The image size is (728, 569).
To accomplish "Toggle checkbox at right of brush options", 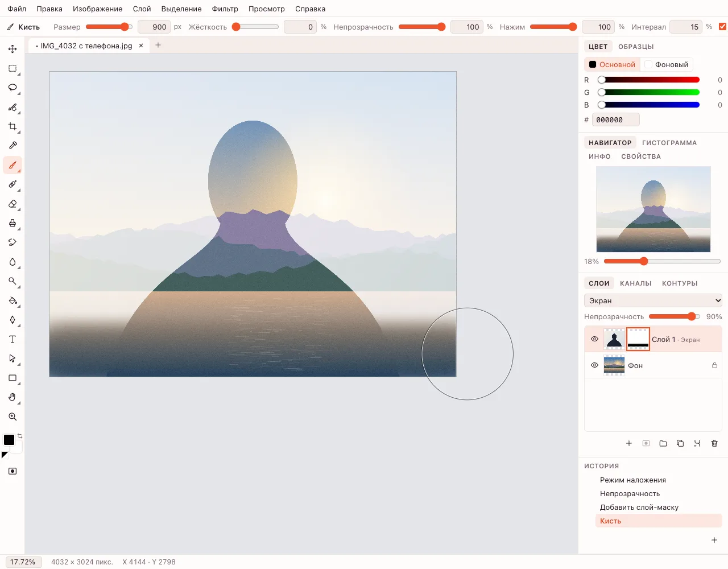I will 722,27.
